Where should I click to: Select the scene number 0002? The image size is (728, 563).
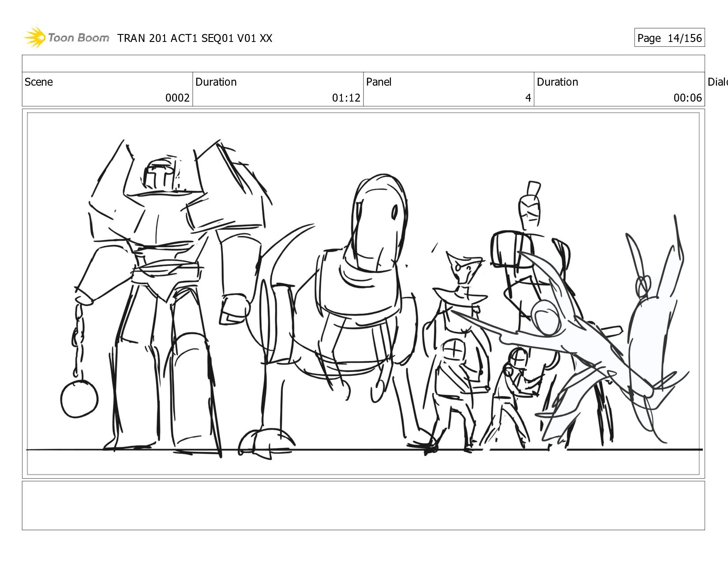[177, 98]
